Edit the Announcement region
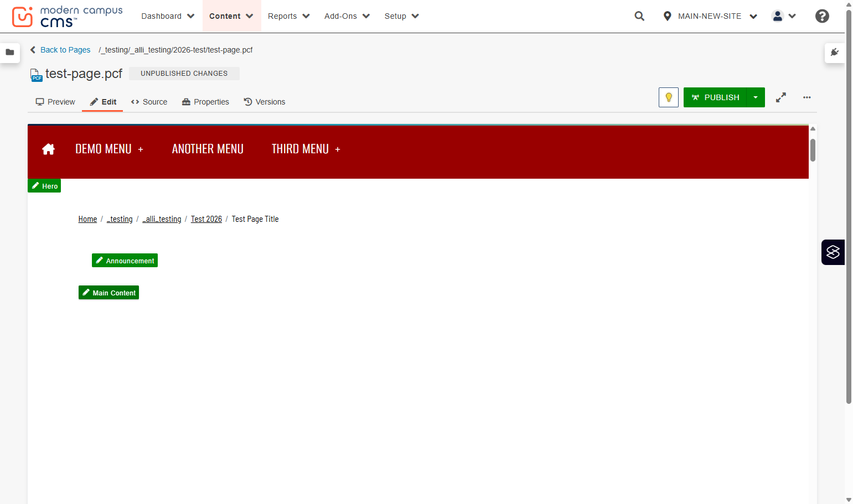Viewport: 853px width, 504px height. coord(125,261)
